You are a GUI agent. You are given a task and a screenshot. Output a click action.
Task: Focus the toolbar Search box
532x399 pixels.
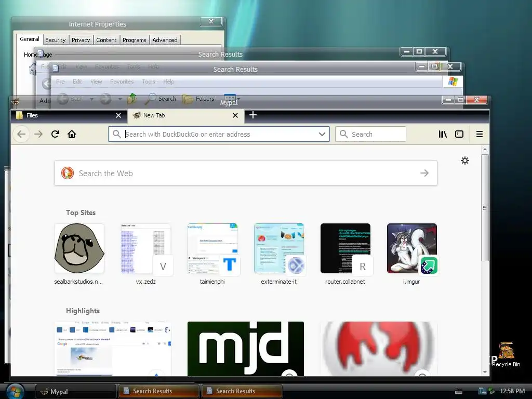370,134
